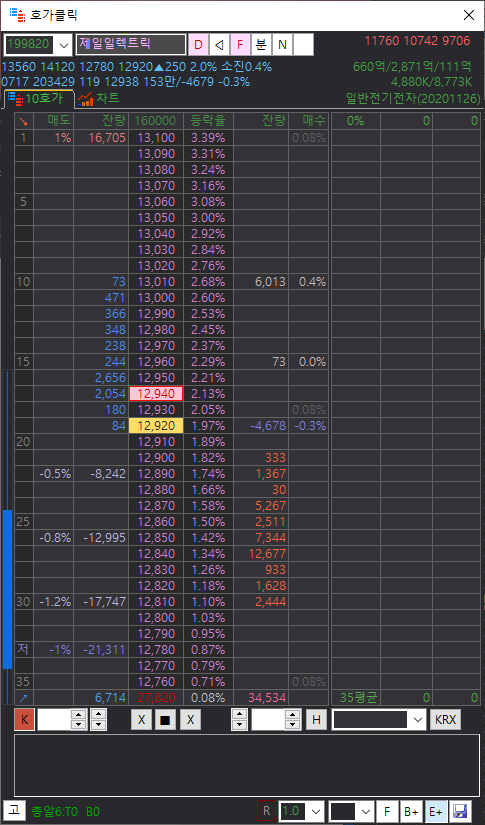Screen dimensions: 485x825
Task: Toggle the 고 button at bottom left
Action: [x=14, y=810]
